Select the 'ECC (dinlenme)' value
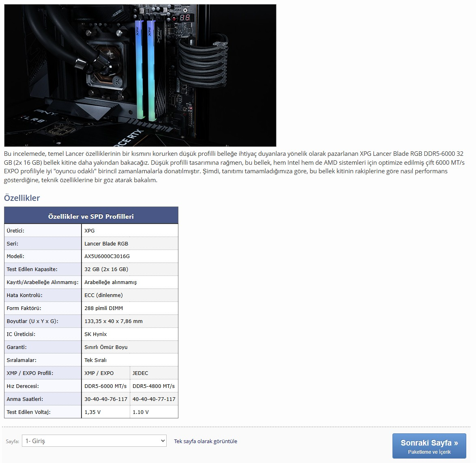476x463 pixels. 103,295
